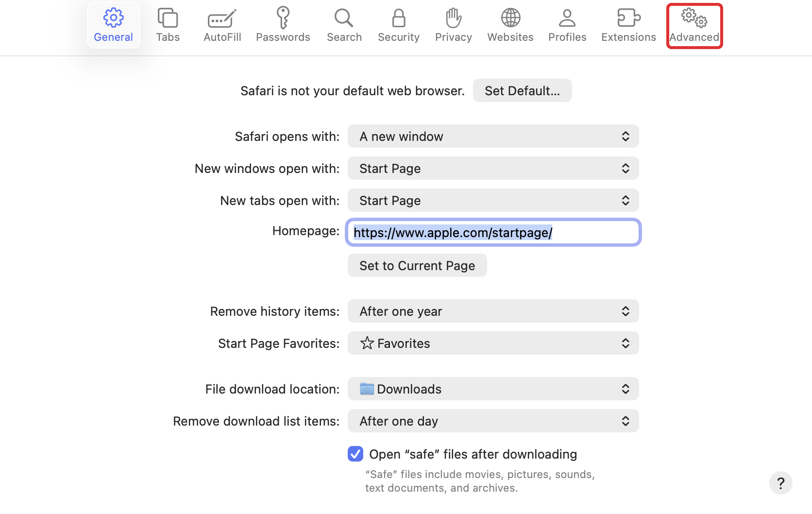This screenshot has height=514, width=812.
Task: Open the General settings tab
Action: click(113, 26)
